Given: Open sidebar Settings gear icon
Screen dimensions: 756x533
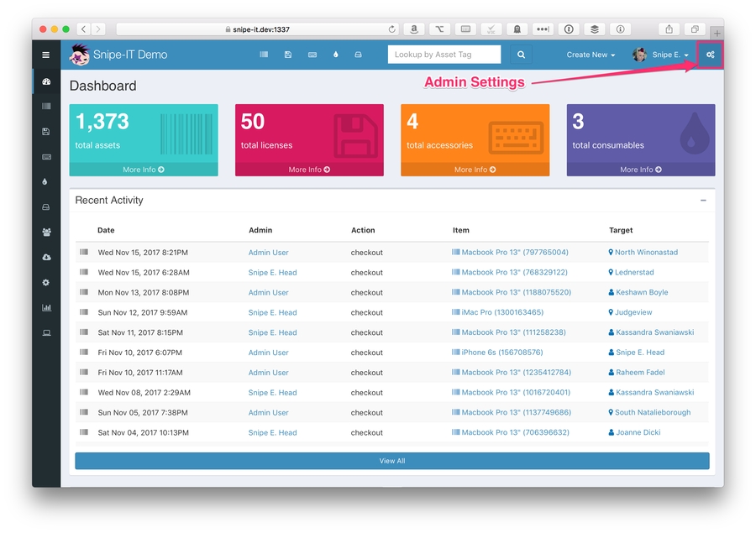Looking at the screenshot, I should [x=46, y=283].
